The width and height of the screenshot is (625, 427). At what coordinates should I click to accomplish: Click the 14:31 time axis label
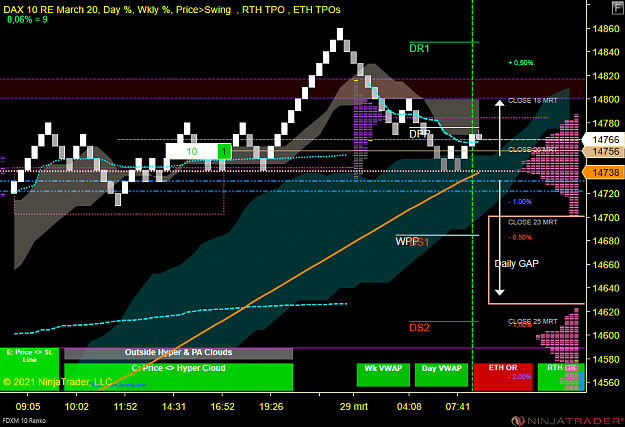click(174, 407)
